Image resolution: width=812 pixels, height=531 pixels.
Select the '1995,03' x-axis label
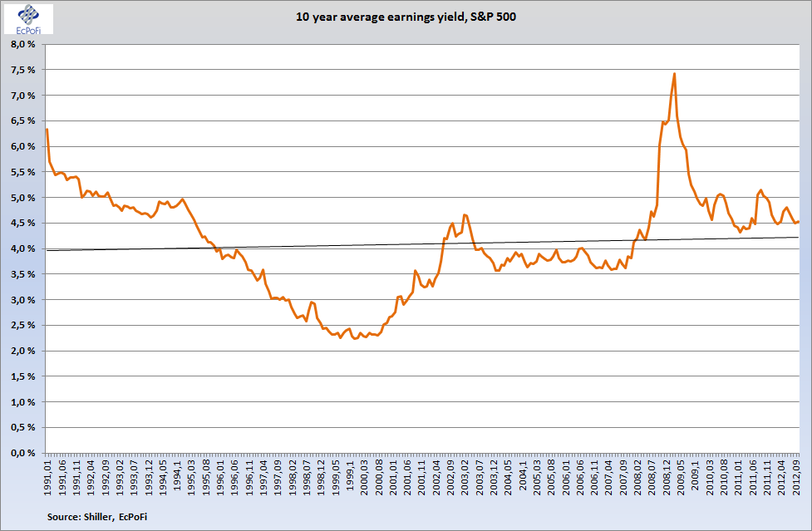click(x=192, y=476)
